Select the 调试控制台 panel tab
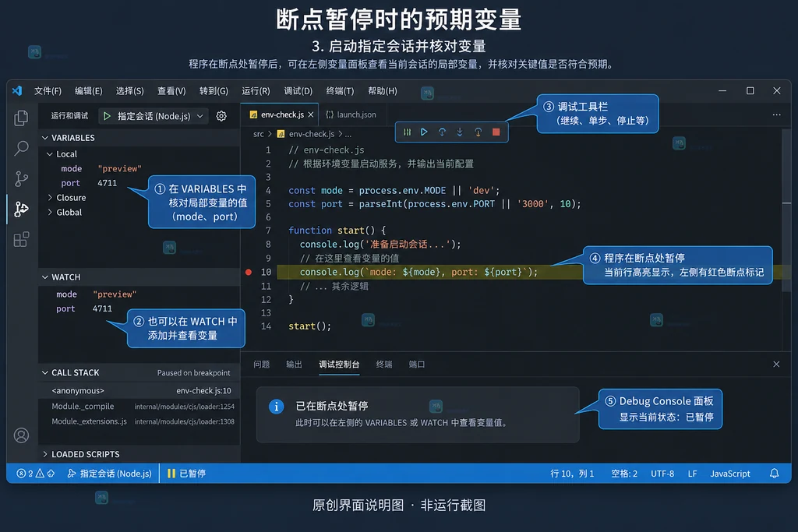 point(339,365)
